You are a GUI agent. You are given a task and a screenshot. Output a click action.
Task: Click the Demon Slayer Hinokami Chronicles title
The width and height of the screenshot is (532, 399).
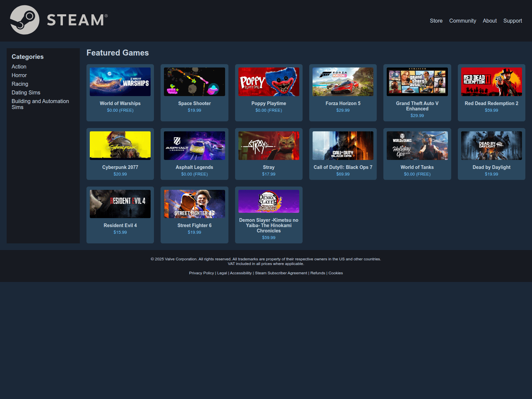(269, 225)
